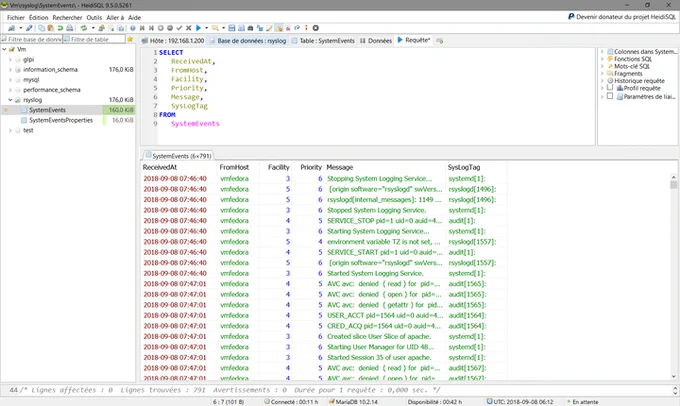The height and width of the screenshot is (406, 680).
Task: Toggle the Profil requête checkbox
Action: [610, 88]
